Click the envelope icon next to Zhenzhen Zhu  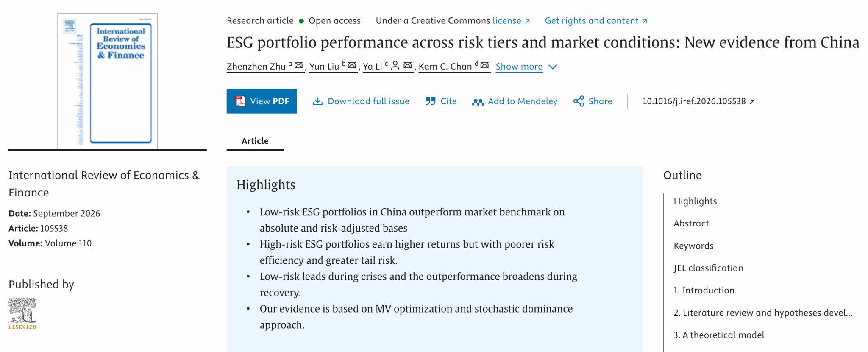click(x=298, y=65)
